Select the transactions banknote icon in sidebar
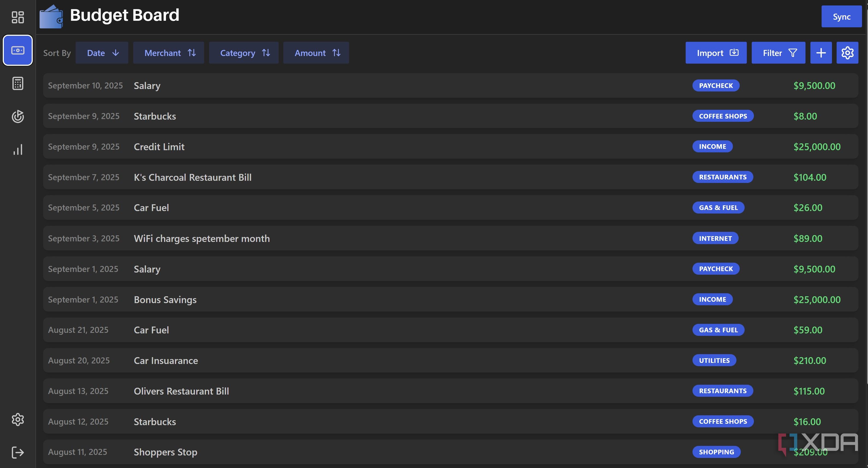 tap(17, 50)
